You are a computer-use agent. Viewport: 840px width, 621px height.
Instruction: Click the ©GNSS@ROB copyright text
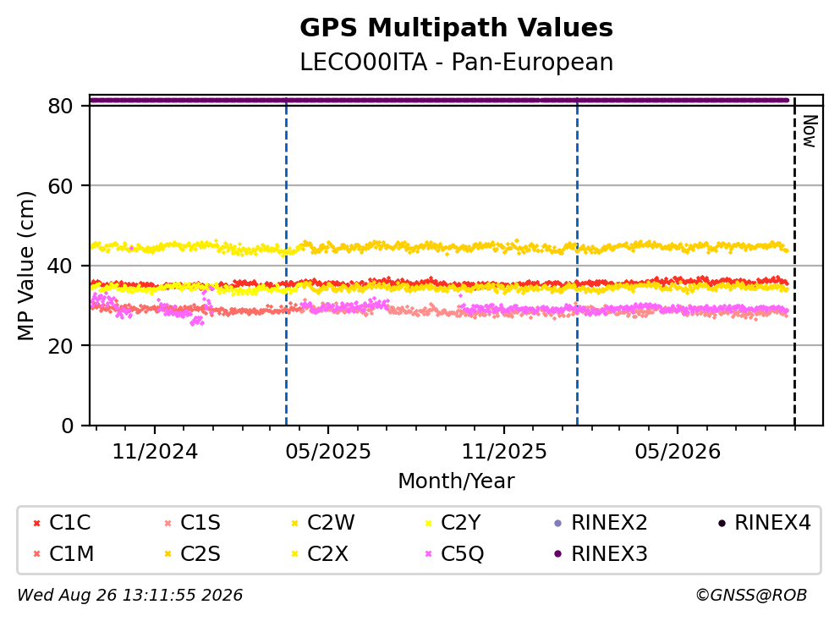point(751,596)
